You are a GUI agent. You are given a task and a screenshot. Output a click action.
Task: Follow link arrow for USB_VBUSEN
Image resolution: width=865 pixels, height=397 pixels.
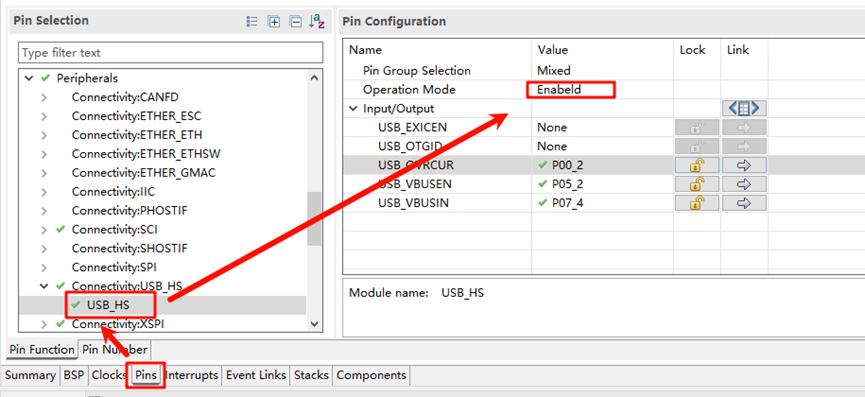click(744, 184)
